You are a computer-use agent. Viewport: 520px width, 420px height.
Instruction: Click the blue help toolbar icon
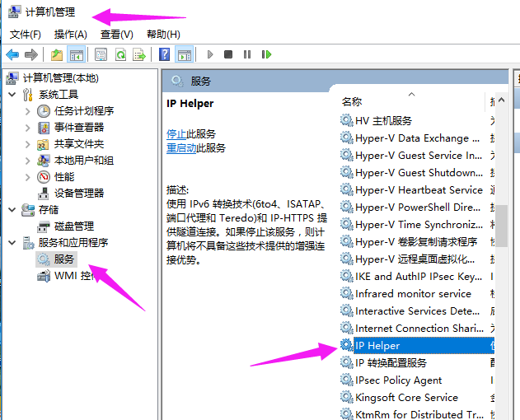pyautogui.click(x=165, y=54)
